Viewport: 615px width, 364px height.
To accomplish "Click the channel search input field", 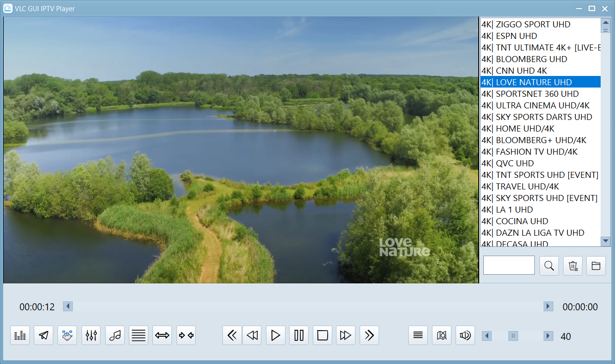I will coord(509,265).
